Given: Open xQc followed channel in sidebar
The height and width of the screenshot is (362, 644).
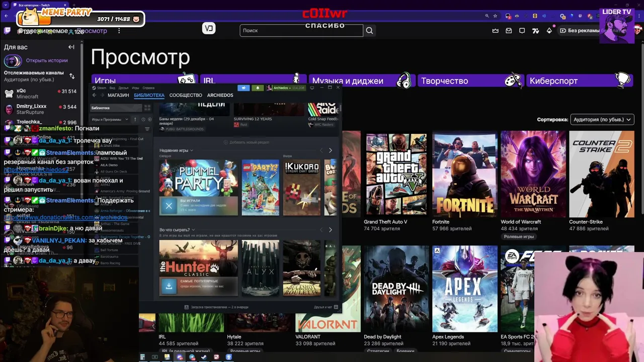Looking at the screenshot, I should (x=40, y=94).
